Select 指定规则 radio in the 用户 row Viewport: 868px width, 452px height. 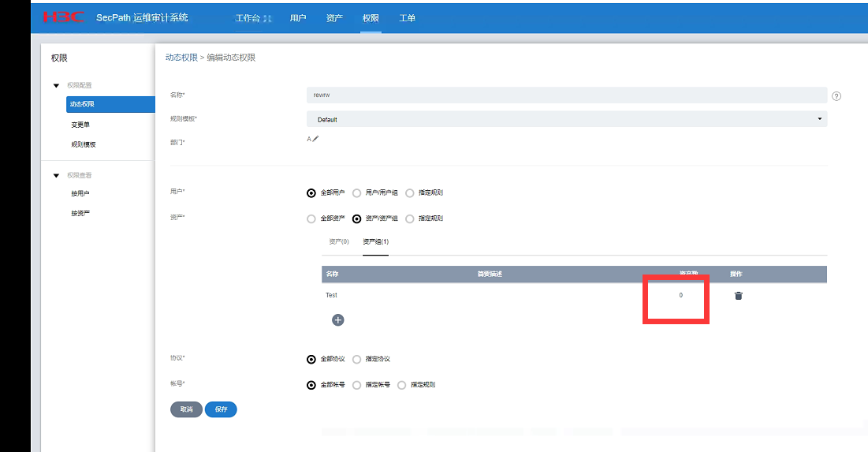pyautogui.click(x=410, y=192)
